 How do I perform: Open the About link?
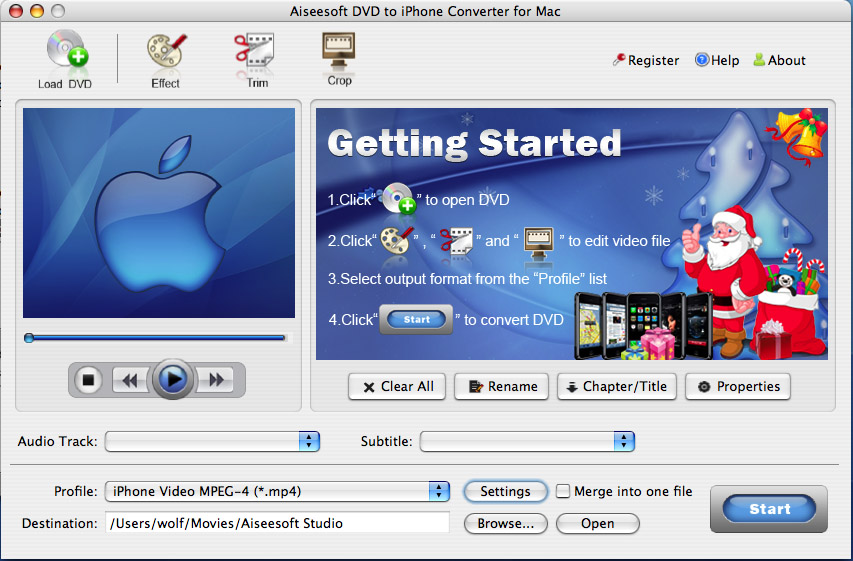pyautogui.click(x=780, y=60)
